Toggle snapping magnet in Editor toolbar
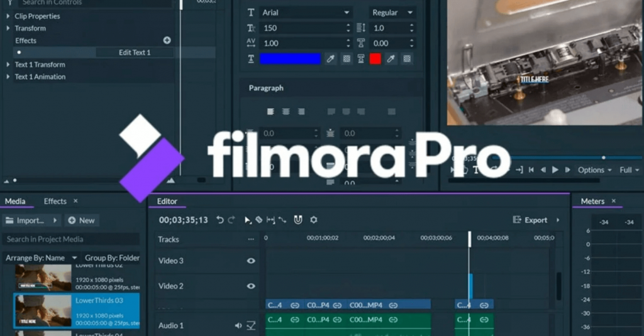 298,220
